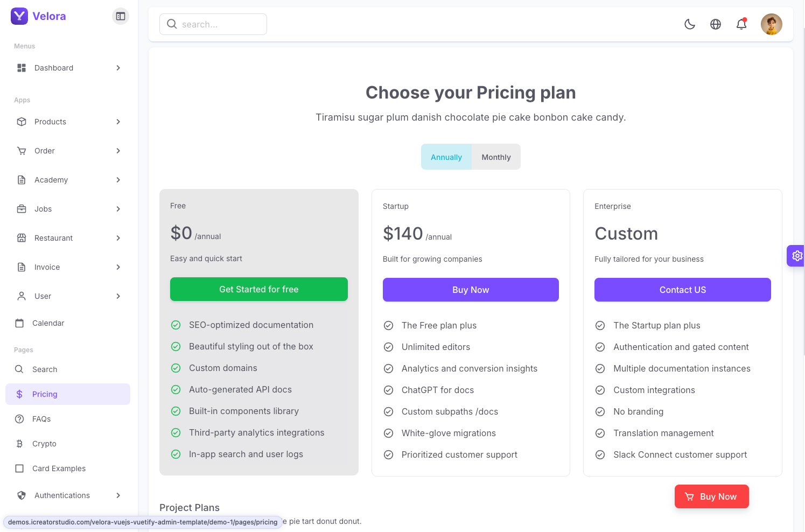Click the Velora logo icon
Image resolution: width=805 pixels, height=532 pixels.
tap(19, 16)
